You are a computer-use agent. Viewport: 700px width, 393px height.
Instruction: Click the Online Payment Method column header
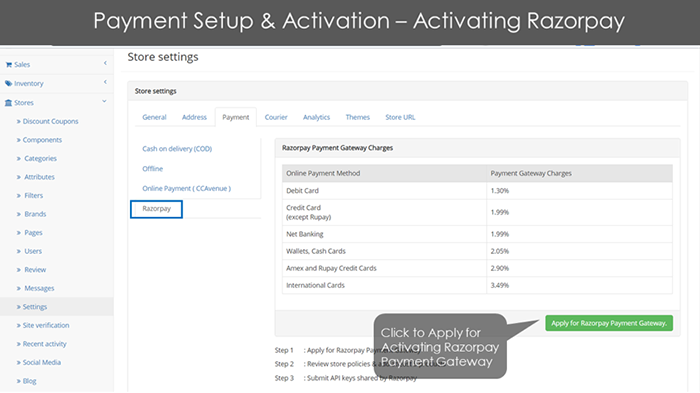click(323, 173)
